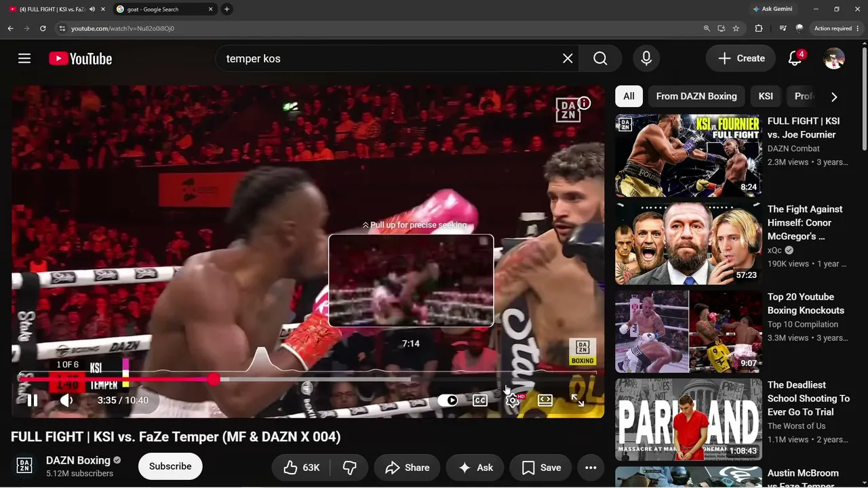Show more filter chips with right arrow
The height and width of the screenshot is (488, 868).
(x=834, y=96)
